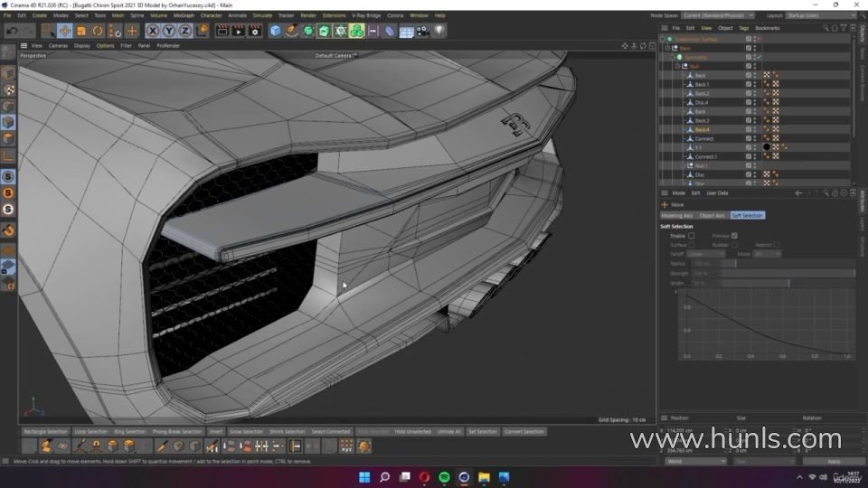The height and width of the screenshot is (488, 868).
Task: Click the Spline Pen icon
Action: (292, 31)
